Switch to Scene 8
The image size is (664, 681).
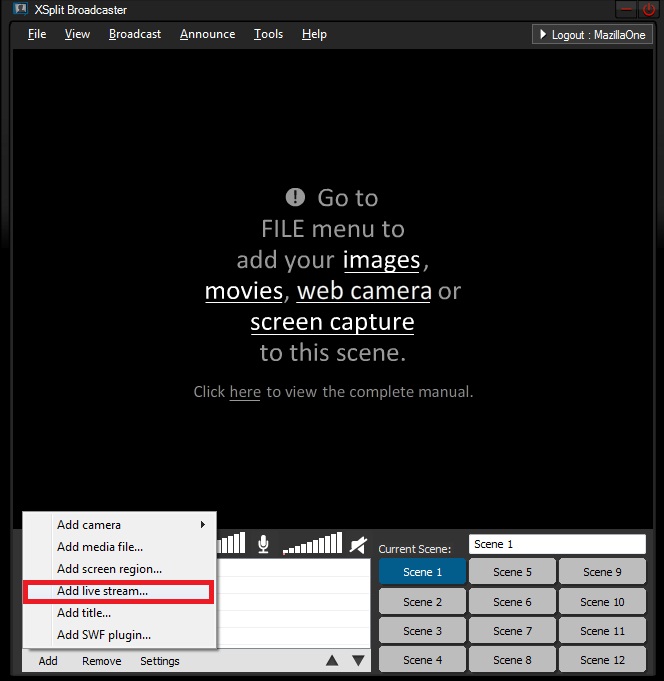[x=512, y=660]
